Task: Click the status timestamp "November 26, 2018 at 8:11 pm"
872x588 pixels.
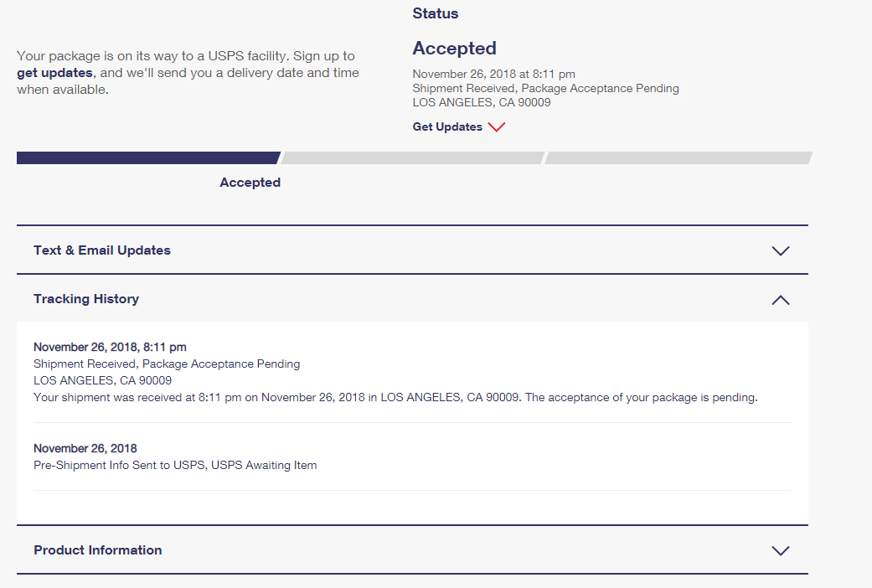Action: pos(494,74)
